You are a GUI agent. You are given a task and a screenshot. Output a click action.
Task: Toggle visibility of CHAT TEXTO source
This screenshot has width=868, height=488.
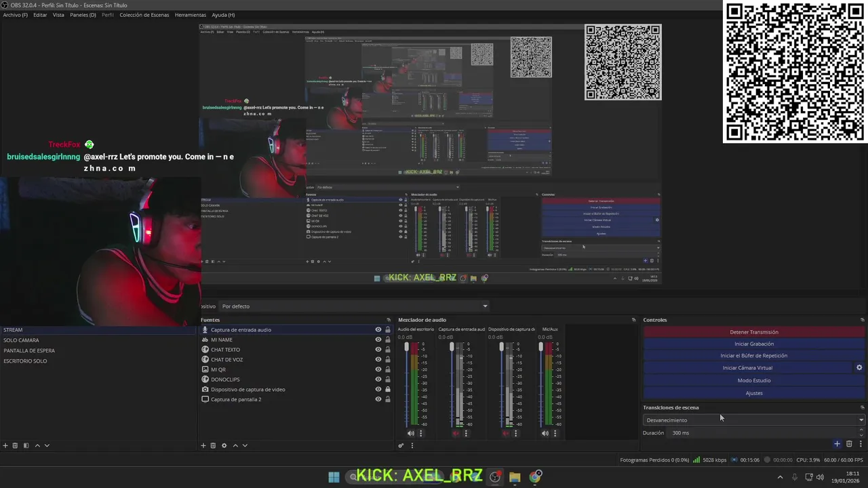point(378,350)
